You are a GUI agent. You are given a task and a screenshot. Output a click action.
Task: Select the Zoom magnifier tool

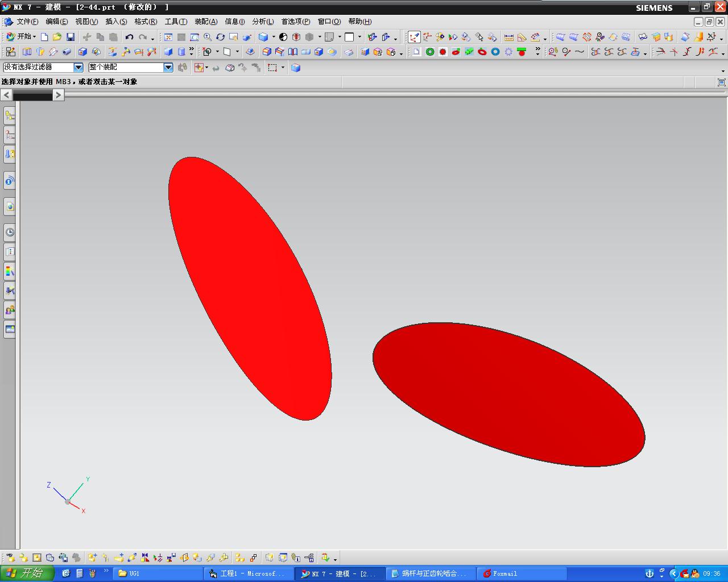(208, 37)
